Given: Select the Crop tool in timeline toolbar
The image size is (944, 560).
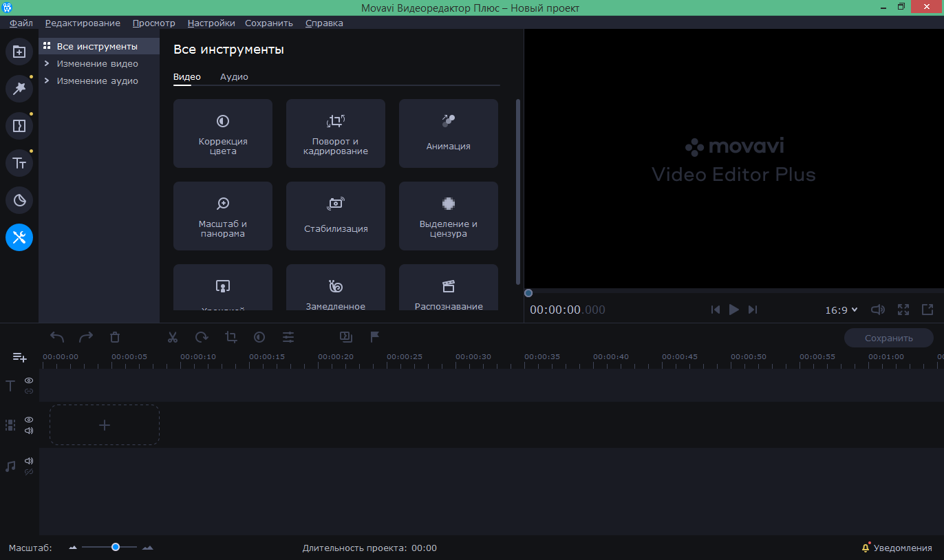Looking at the screenshot, I should click(x=230, y=337).
